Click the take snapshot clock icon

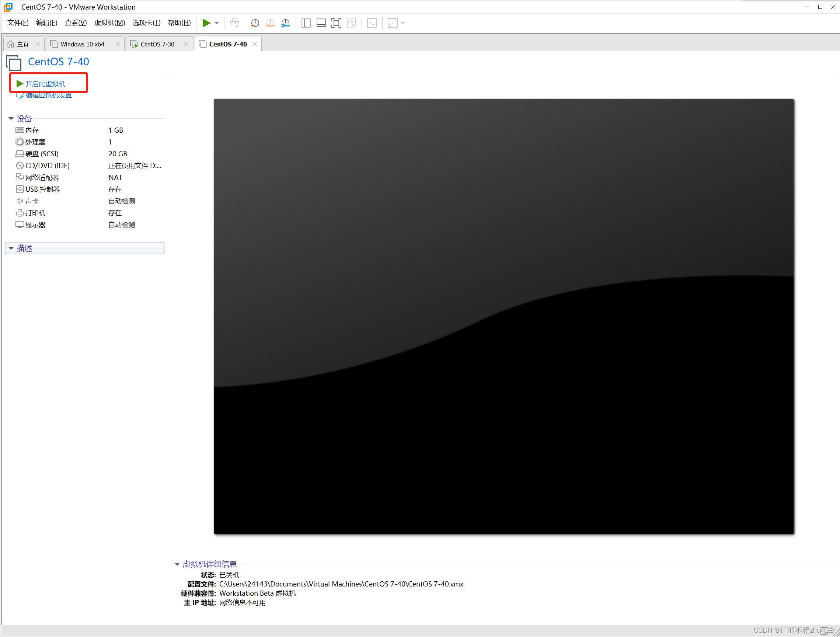tap(255, 23)
